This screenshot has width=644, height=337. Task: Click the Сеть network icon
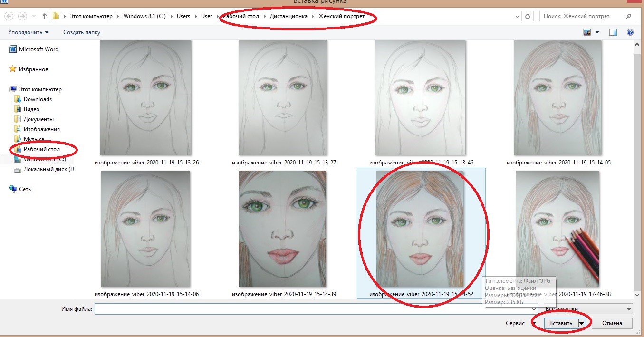coord(13,189)
